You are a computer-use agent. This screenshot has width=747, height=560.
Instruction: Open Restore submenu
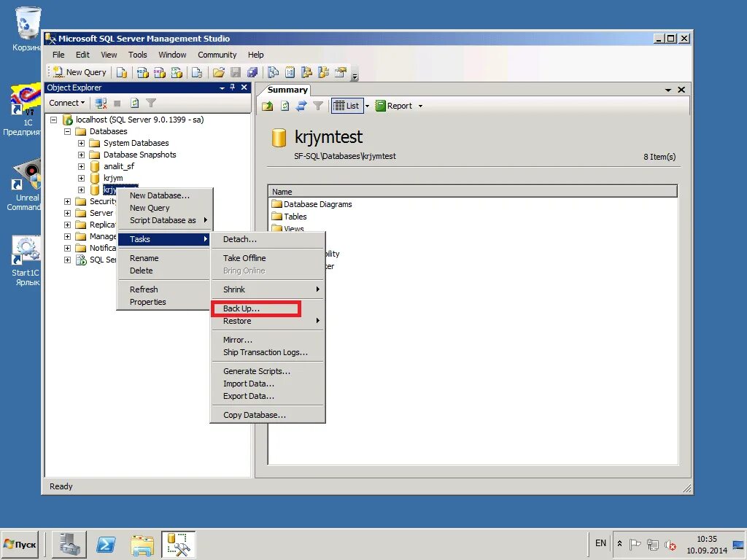click(268, 321)
